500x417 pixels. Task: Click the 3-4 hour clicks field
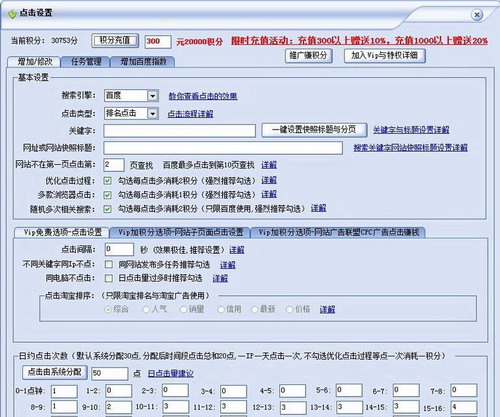[x=233, y=391]
